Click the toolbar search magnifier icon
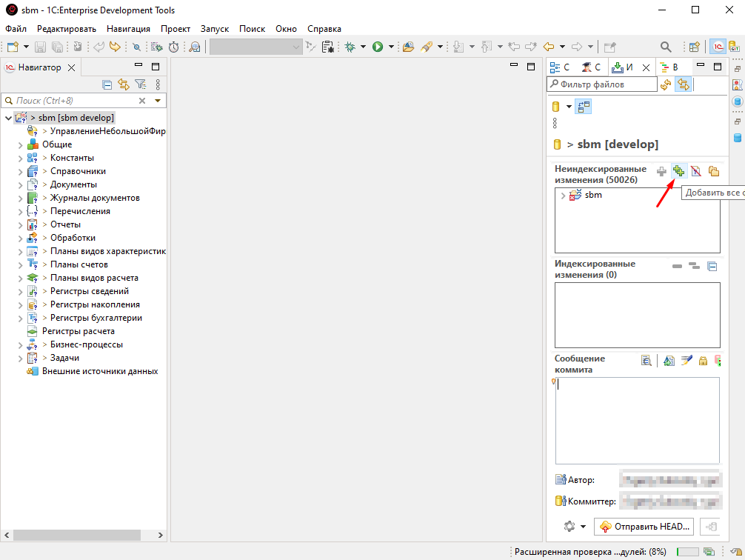Viewport: 745px width, 560px height. (x=666, y=47)
